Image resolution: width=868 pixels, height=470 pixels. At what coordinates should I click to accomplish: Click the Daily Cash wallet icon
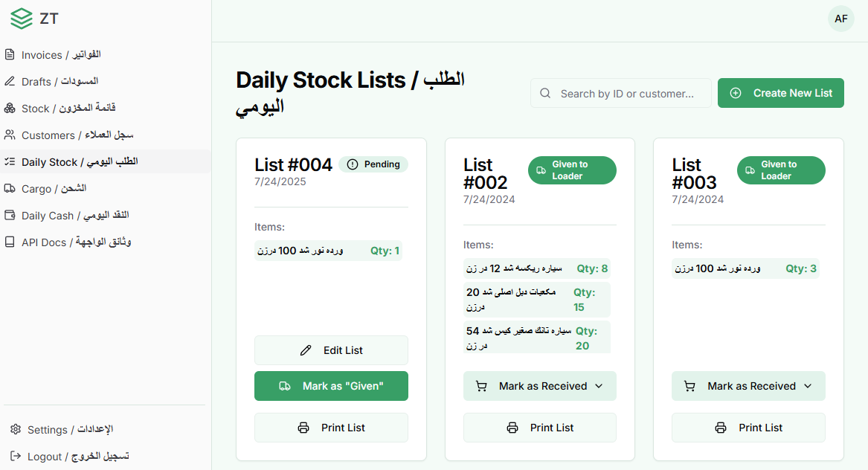(x=10, y=215)
